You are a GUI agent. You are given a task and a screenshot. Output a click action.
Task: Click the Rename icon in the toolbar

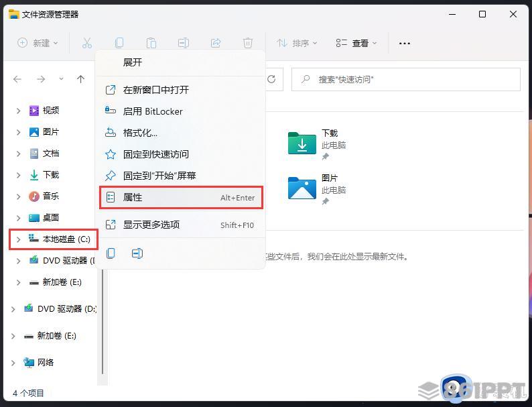pos(183,43)
